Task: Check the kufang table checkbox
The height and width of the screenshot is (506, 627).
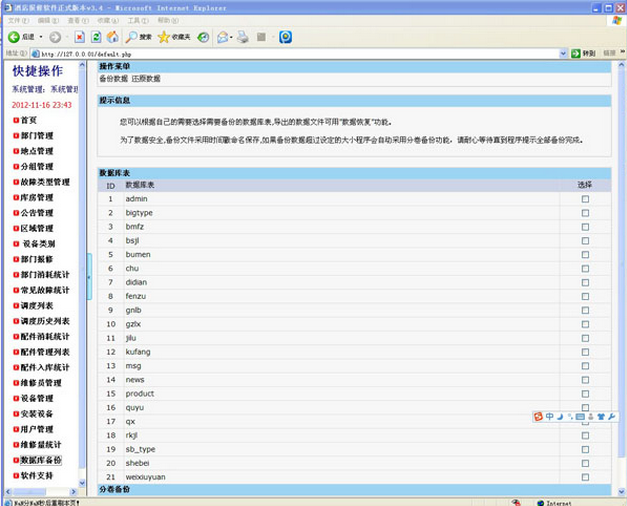Action: click(x=585, y=352)
